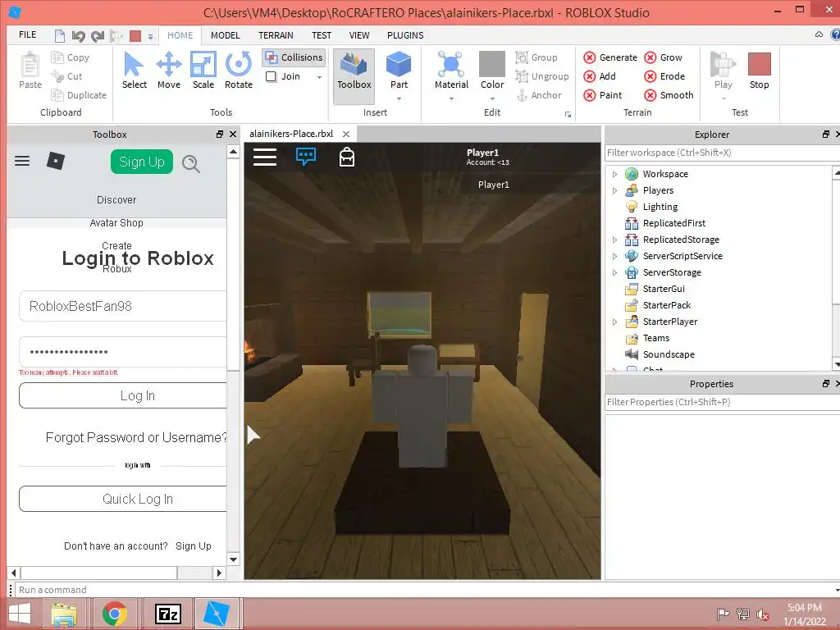Pick the Rotate tool
This screenshot has width=840, height=630.
pos(239,71)
